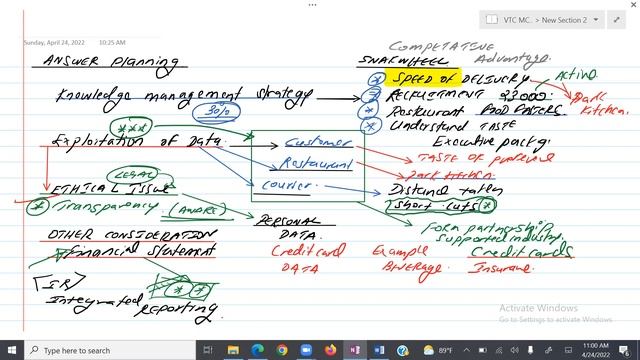640x360 pixels.
Task: Open the Wi-Fi network icon in the tray
Action: (x=499, y=350)
